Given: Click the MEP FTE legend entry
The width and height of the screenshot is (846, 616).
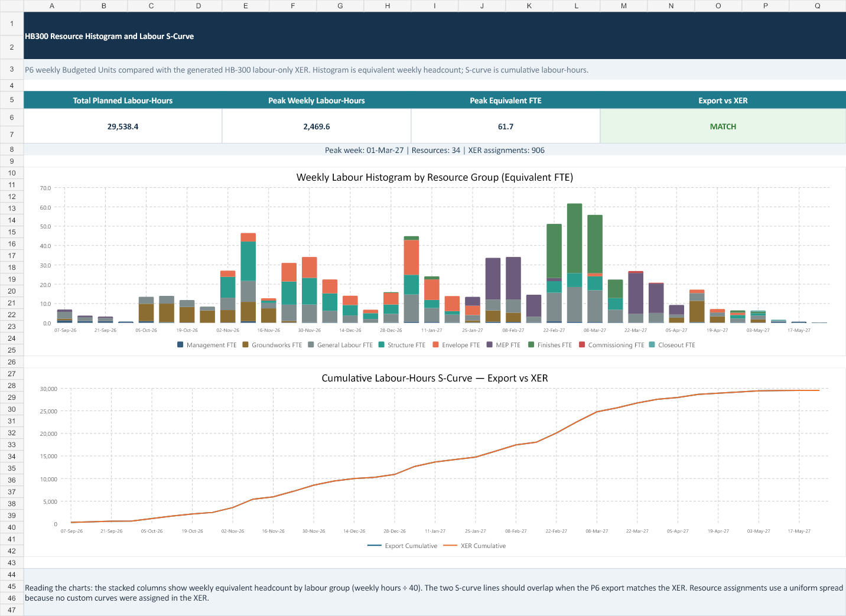Looking at the screenshot, I should tap(503, 345).
